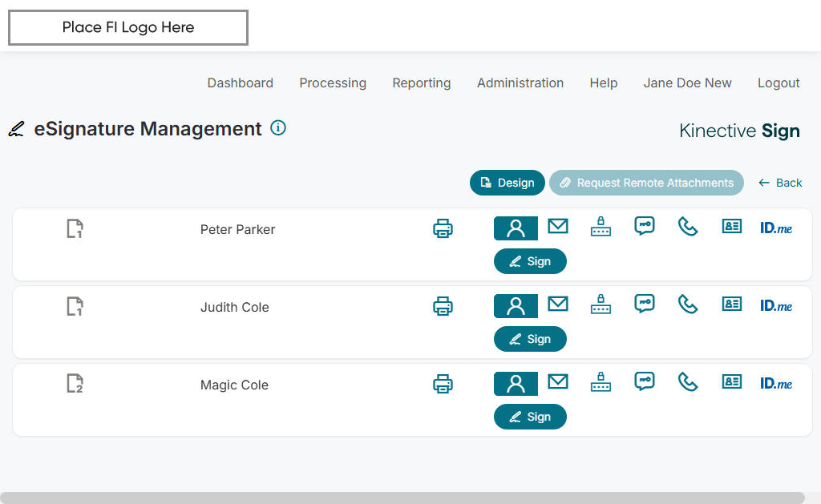Screen dimensions: 821x504
Task: Choose ID.me verification for Peter Parker
Action: click(x=775, y=228)
